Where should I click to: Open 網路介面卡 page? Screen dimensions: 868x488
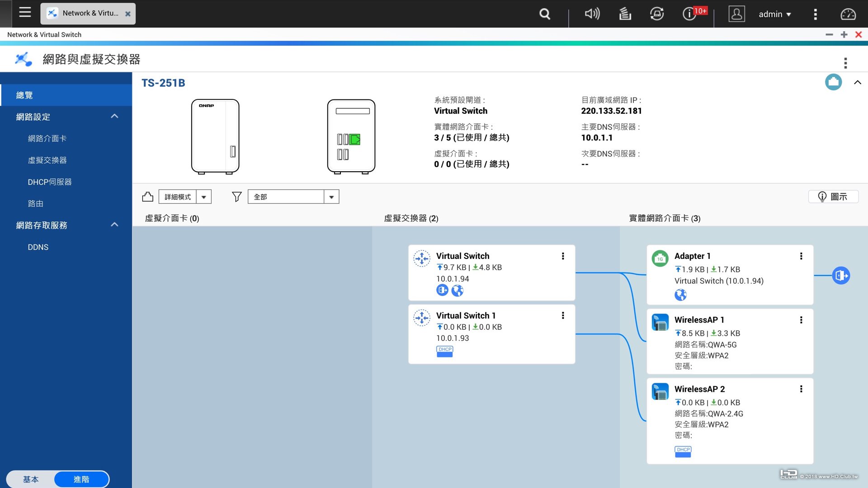click(x=47, y=138)
